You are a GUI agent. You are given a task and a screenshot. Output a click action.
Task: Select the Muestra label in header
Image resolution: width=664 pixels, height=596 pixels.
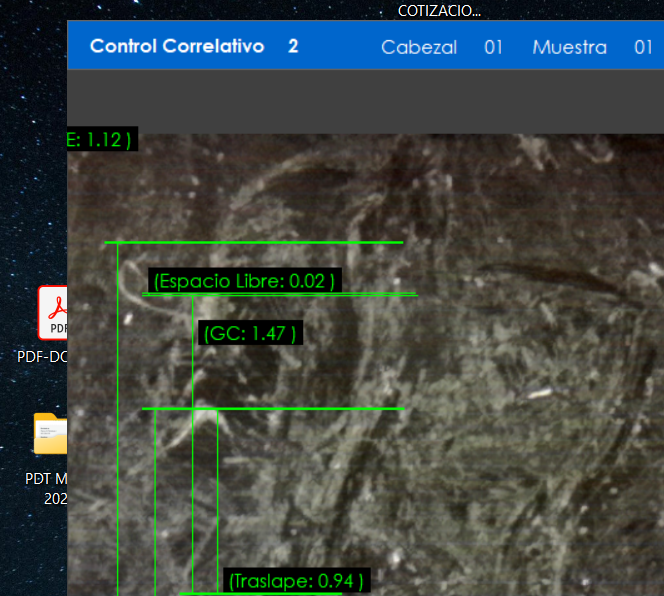569,47
